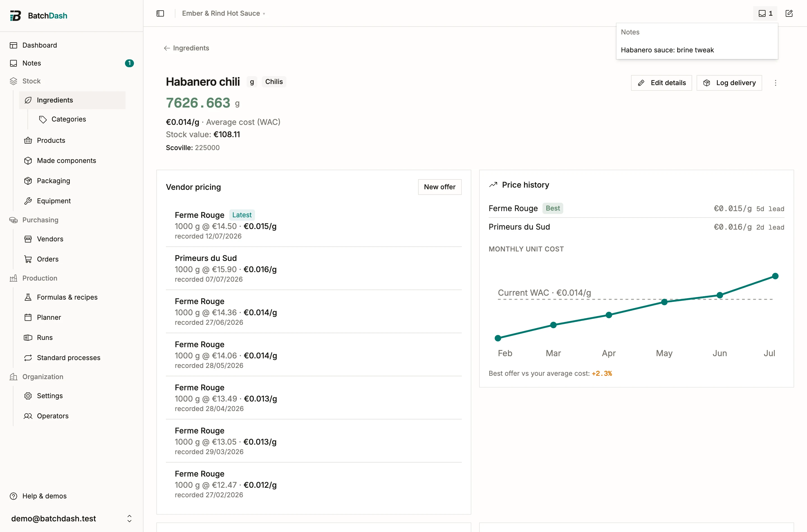
Task: Open the Runs menu item
Action: point(45,338)
